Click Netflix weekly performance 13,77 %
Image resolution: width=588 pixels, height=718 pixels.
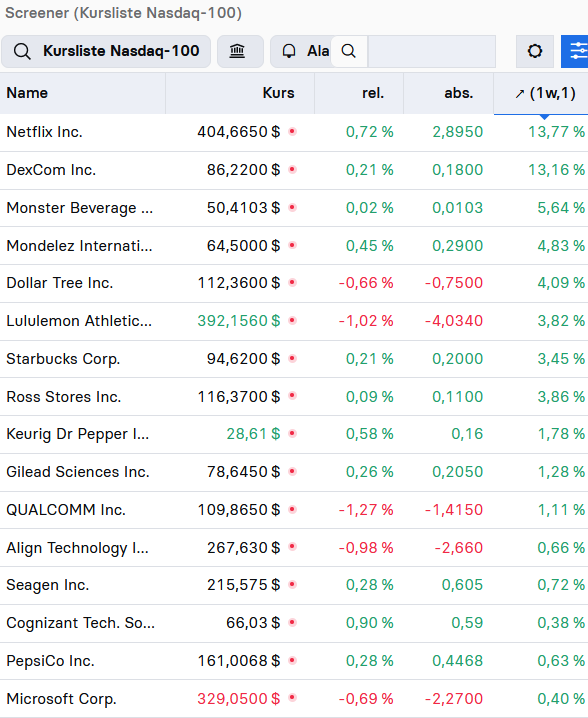(556, 132)
